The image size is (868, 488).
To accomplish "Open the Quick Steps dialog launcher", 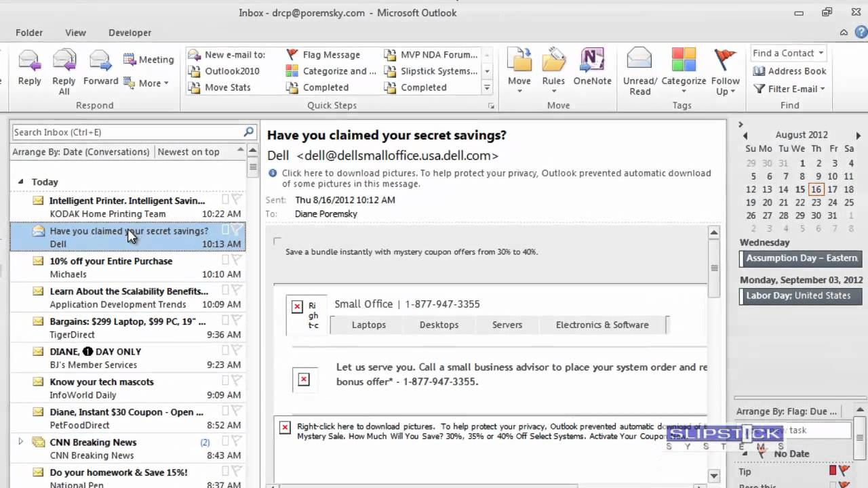I will 491,106.
